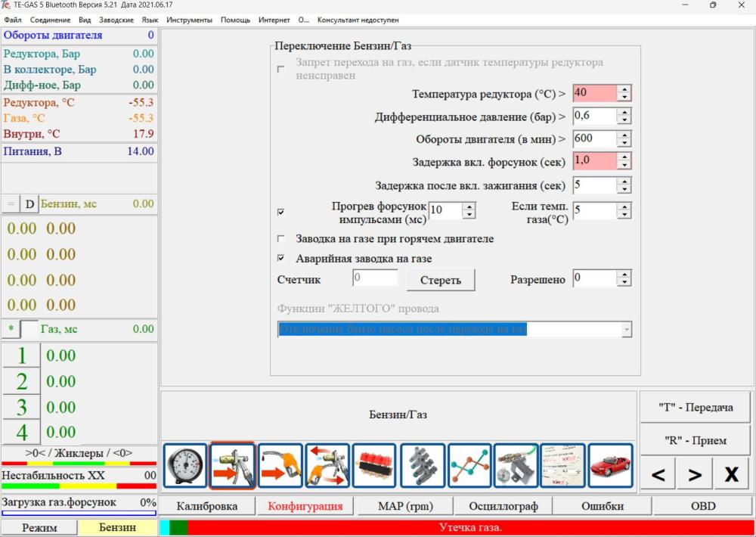Click the gas-to-petrol switching arrows icon

click(x=327, y=466)
